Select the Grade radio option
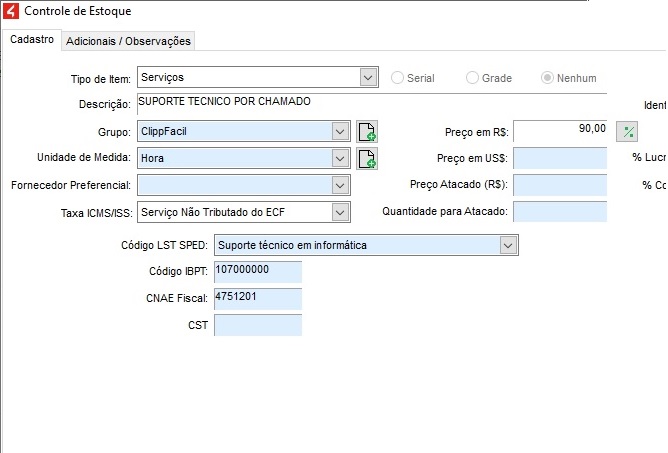Screen dimensions: 668x453 [x=473, y=78]
